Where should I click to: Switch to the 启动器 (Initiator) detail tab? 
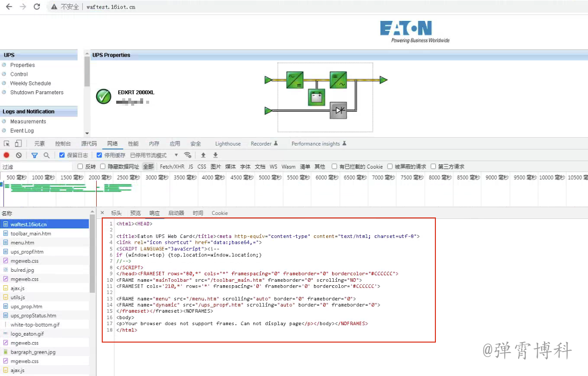[176, 213]
